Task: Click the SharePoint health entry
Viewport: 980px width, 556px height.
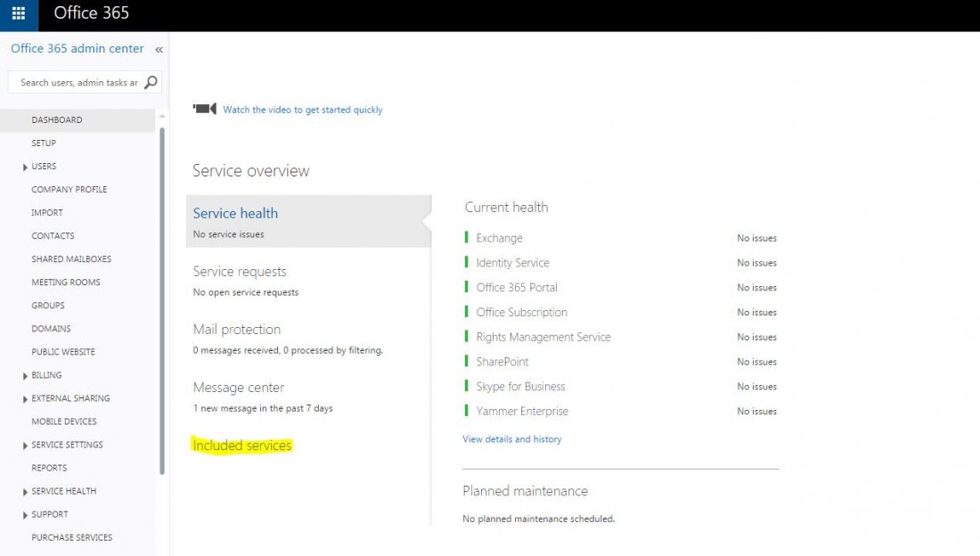Action: (502, 362)
